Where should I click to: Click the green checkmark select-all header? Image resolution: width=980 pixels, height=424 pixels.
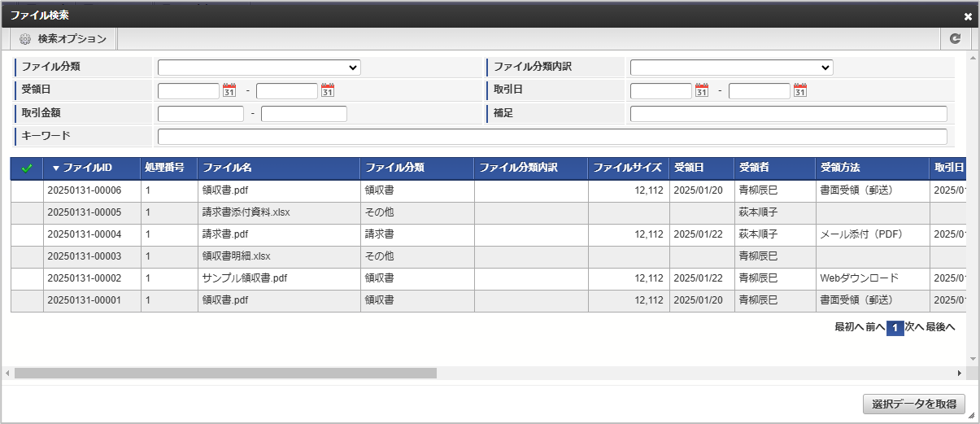27,168
